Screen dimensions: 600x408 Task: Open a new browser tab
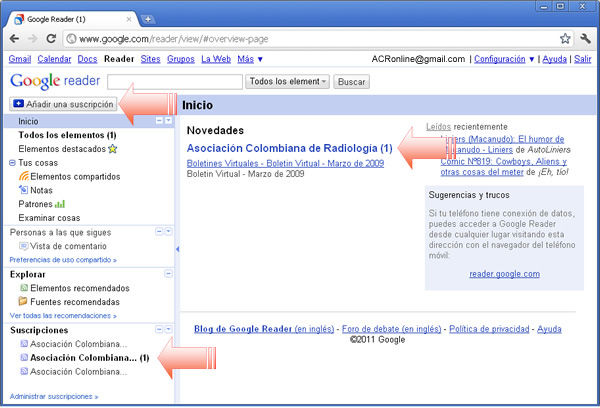(x=148, y=19)
